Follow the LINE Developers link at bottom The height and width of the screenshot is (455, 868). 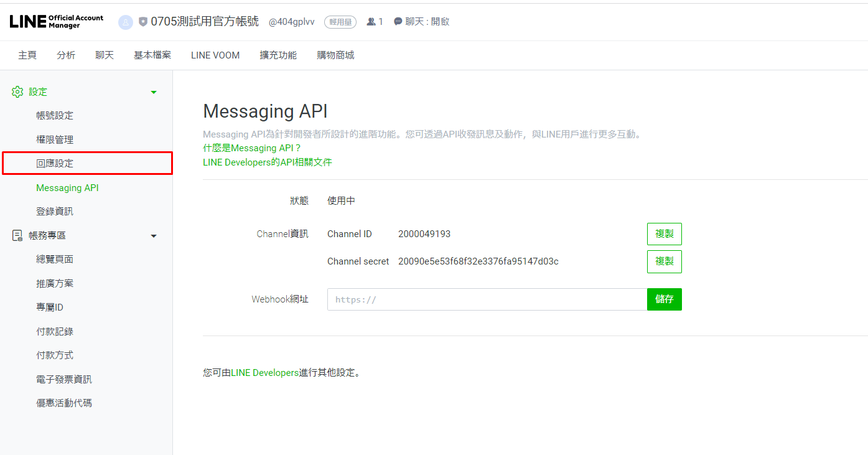coord(265,373)
